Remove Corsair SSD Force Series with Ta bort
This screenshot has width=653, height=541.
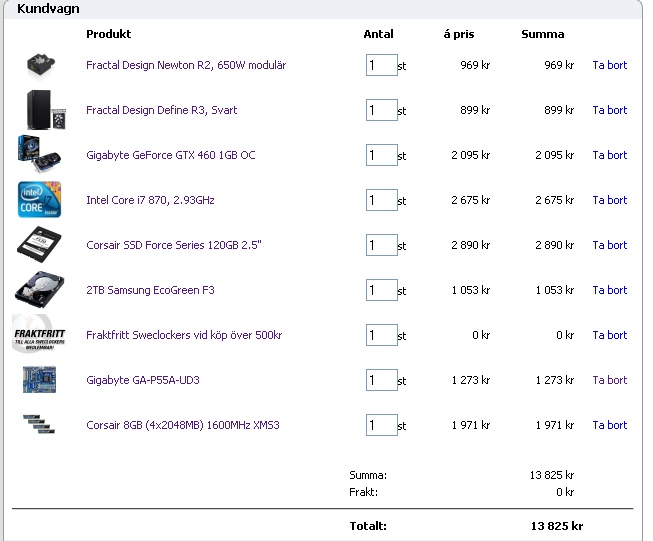(609, 245)
